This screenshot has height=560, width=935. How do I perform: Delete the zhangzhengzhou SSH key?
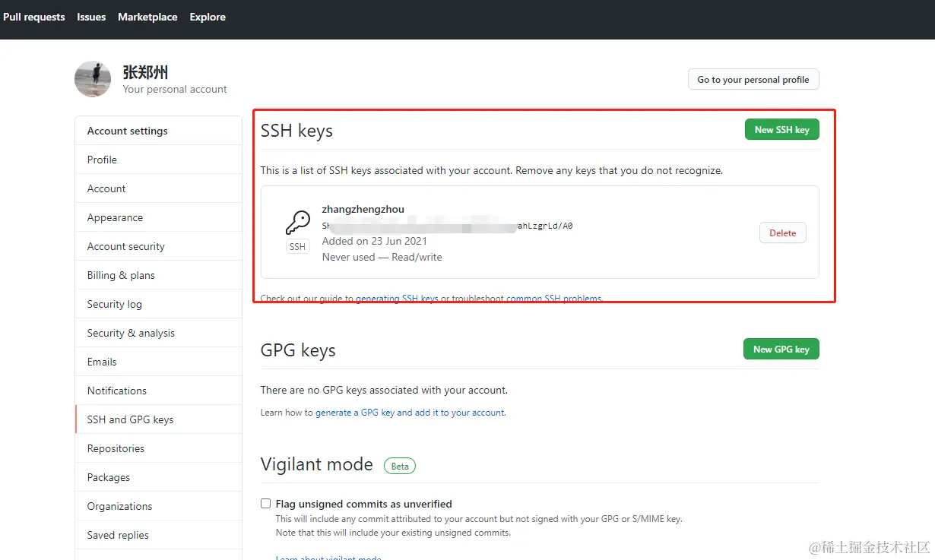point(782,233)
